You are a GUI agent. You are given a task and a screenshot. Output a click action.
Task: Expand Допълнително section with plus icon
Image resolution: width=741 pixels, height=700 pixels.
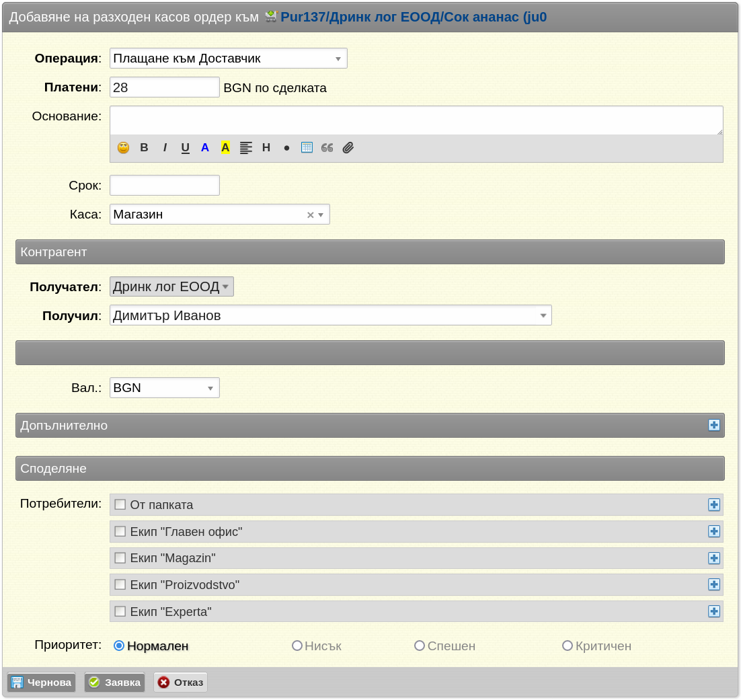click(x=714, y=426)
